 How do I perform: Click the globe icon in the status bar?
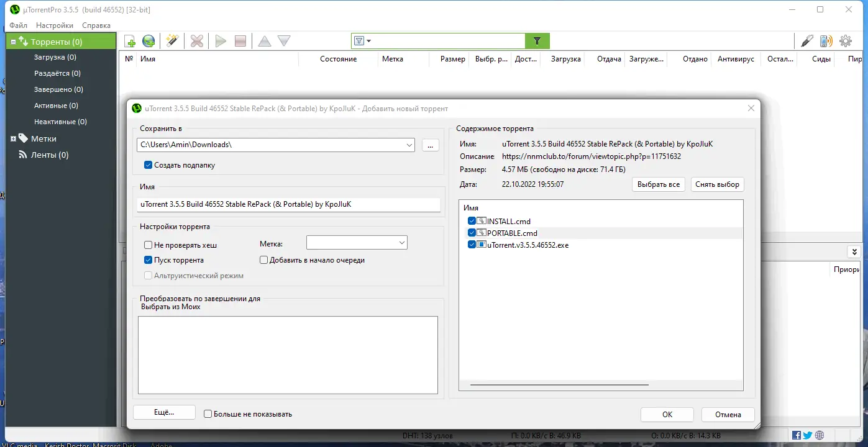pos(820,435)
